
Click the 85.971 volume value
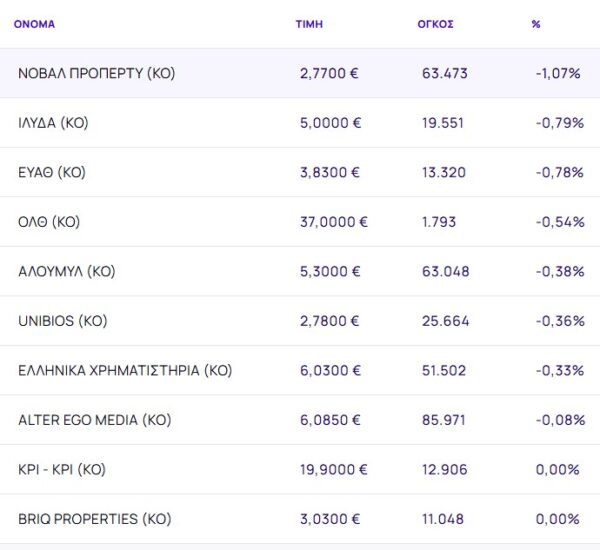coord(444,420)
